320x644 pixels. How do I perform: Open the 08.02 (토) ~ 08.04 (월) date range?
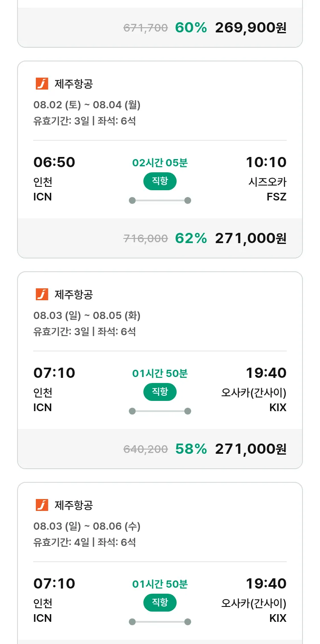(x=87, y=105)
